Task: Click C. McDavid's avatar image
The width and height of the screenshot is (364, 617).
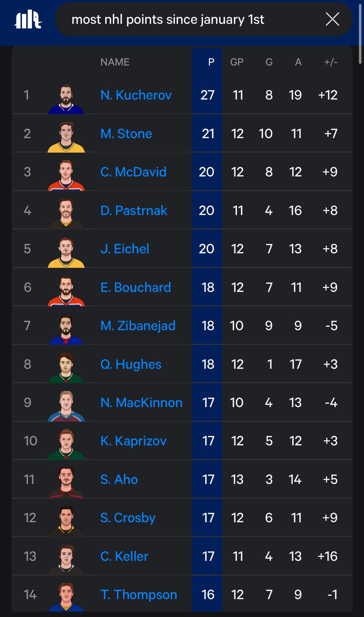Action: (66, 175)
